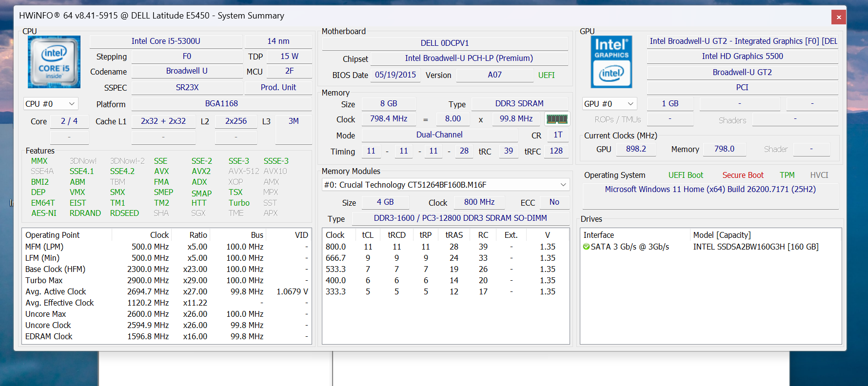868x386 pixels.
Task: Select module type DDR3-1600 / PC3-12800 field
Action: click(460, 218)
